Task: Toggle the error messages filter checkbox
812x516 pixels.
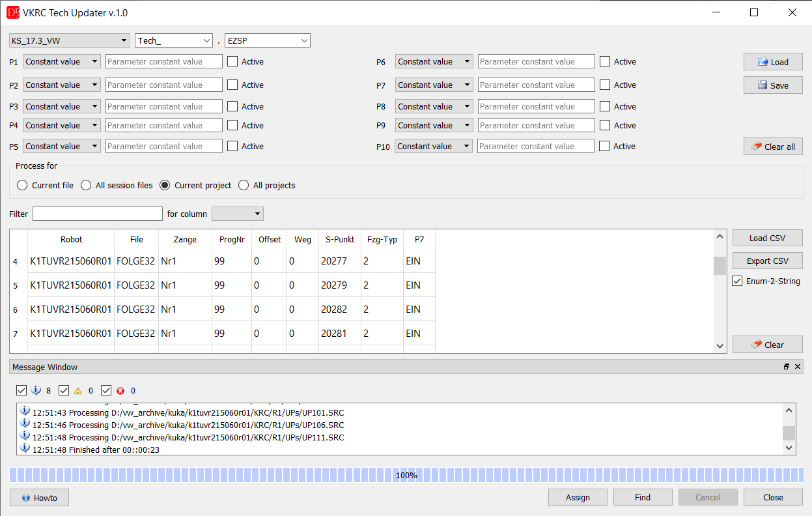Action: point(106,390)
